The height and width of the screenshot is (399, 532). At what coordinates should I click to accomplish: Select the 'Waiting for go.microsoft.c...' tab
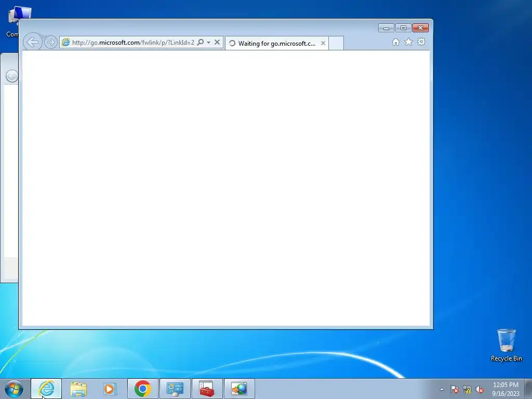(276, 44)
